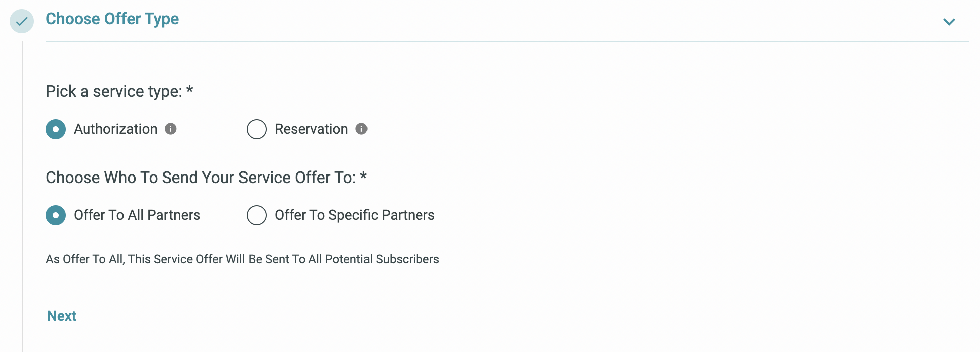
Task: Click the As Offer To All notice text
Action: click(242, 259)
